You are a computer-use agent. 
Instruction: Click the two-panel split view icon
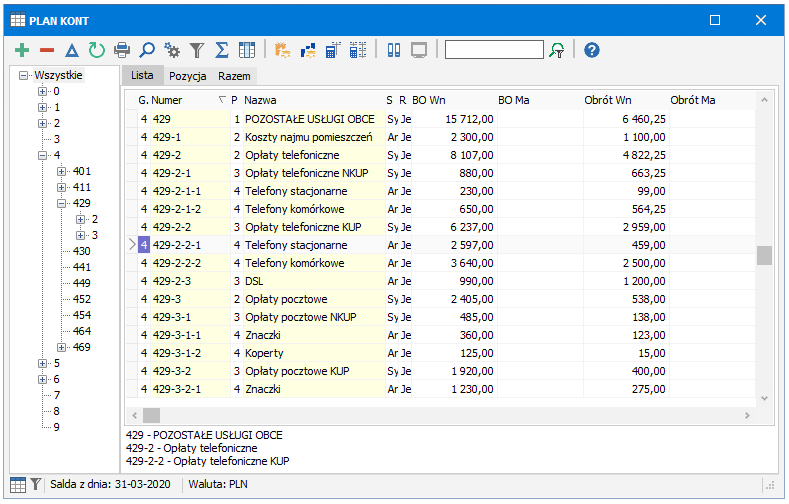(393, 50)
